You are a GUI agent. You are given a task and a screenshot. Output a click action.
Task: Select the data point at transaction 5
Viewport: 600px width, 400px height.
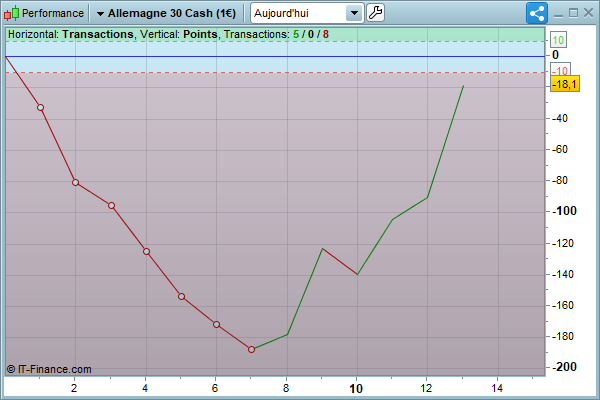tap(181, 296)
